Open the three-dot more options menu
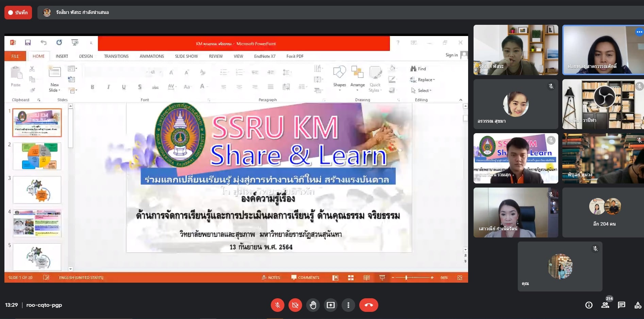The height and width of the screenshot is (319, 644). pos(348,305)
